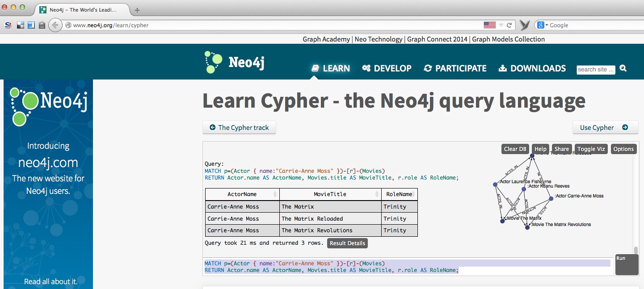
Task: Open the DOWNLOADS menu
Action: click(532, 68)
